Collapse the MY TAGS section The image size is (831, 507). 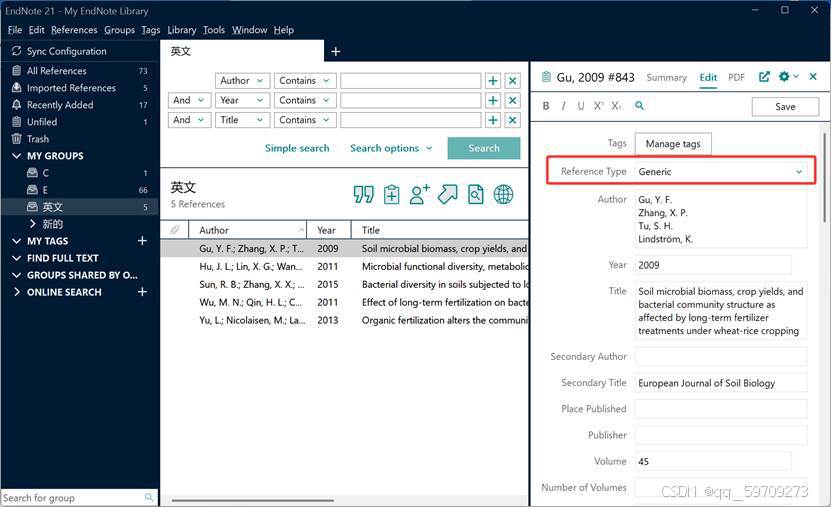16,241
